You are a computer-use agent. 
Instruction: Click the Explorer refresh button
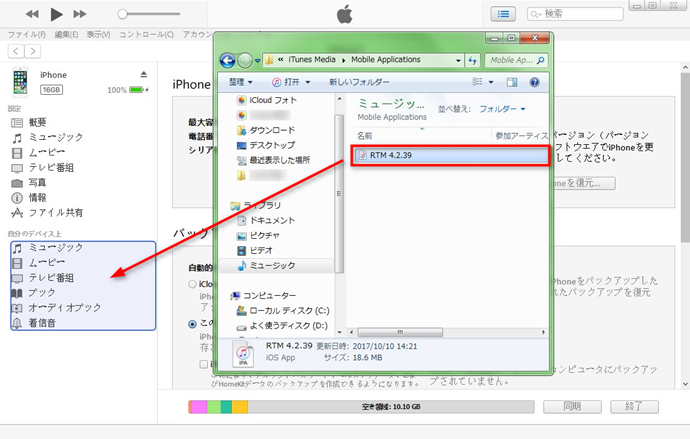tap(473, 60)
